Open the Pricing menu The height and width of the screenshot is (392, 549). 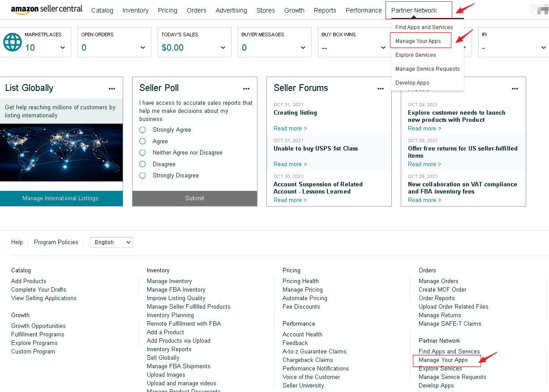click(x=167, y=10)
